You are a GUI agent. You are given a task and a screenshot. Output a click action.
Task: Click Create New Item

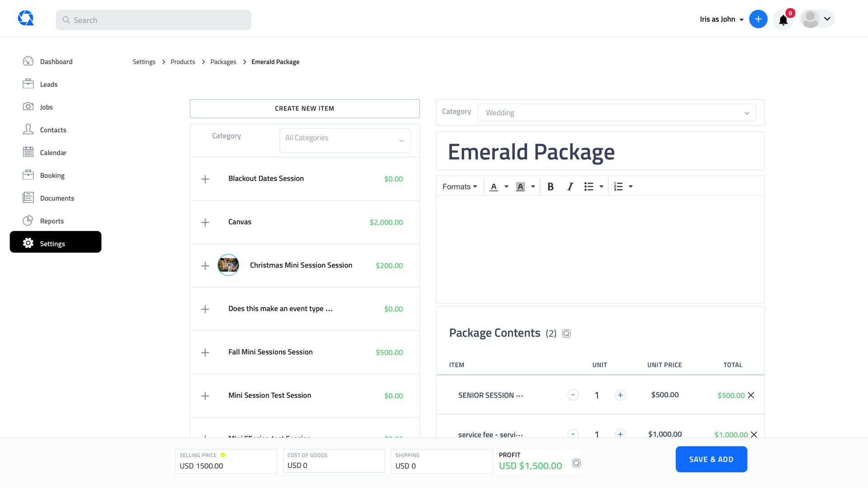tap(304, 108)
